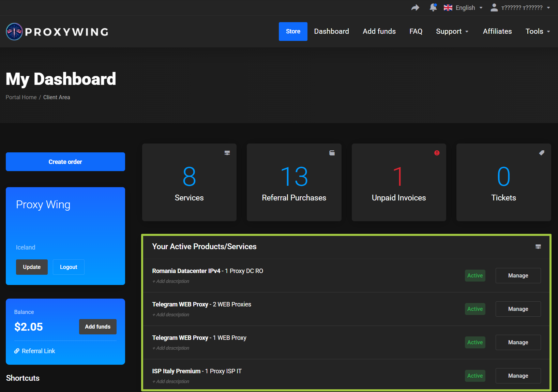Image resolution: width=558 pixels, height=392 pixels.
Task: Open the notifications bell icon
Action: 433,7
